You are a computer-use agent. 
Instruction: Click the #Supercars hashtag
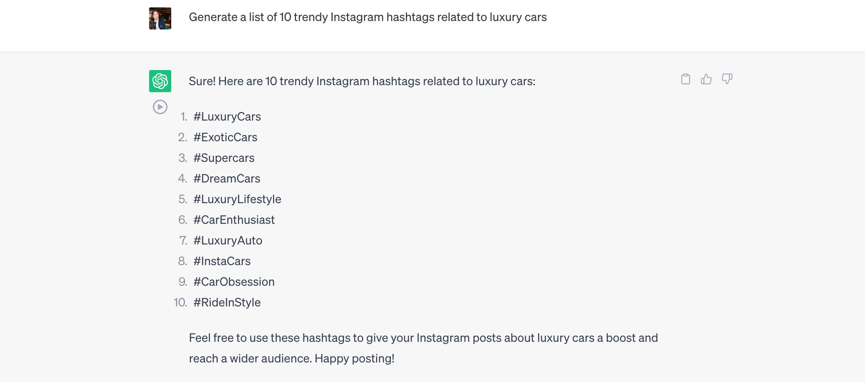tap(224, 158)
